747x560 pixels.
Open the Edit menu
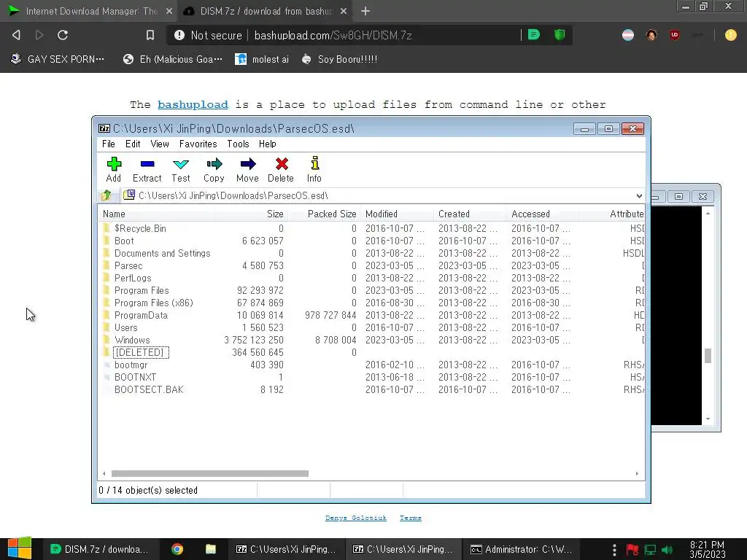(133, 144)
